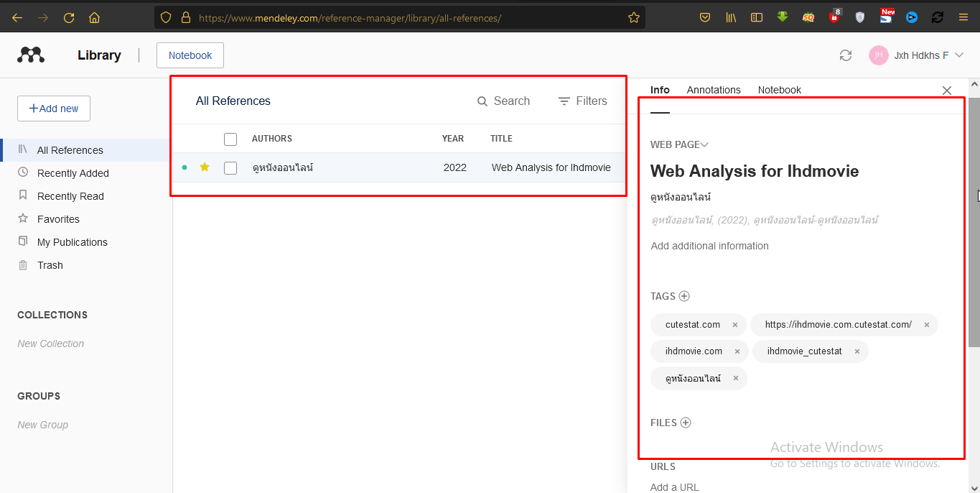Tick the select-all checkbox in header

[230, 139]
